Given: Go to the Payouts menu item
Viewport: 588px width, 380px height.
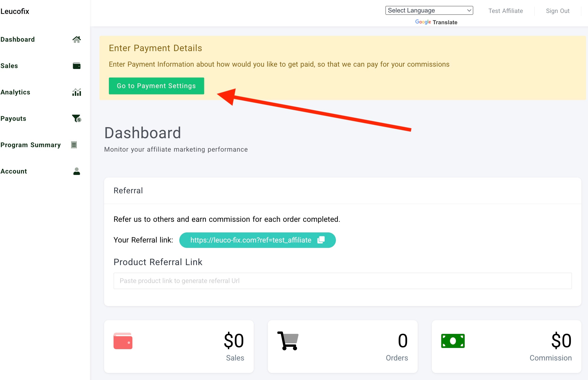Looking at the screenshot, I should pos(13,119).
